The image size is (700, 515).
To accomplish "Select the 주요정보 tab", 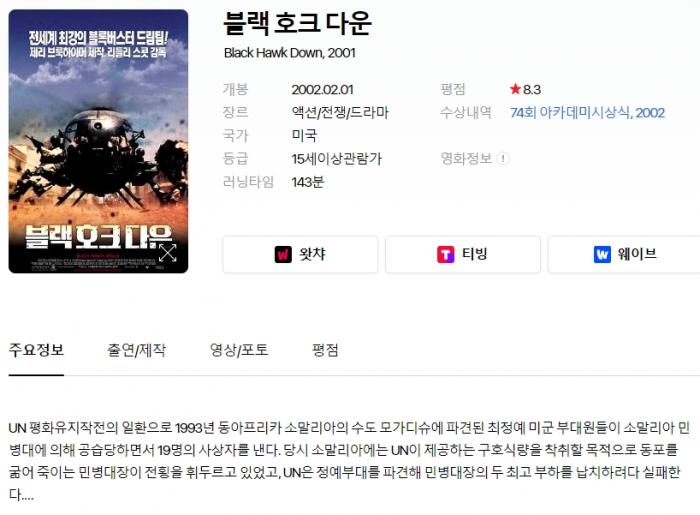I will (x=36, y=350).
